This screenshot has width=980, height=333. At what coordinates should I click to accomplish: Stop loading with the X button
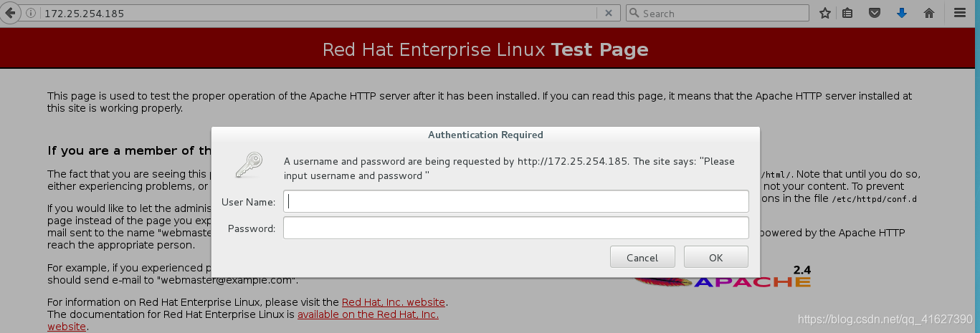point(608,13)
